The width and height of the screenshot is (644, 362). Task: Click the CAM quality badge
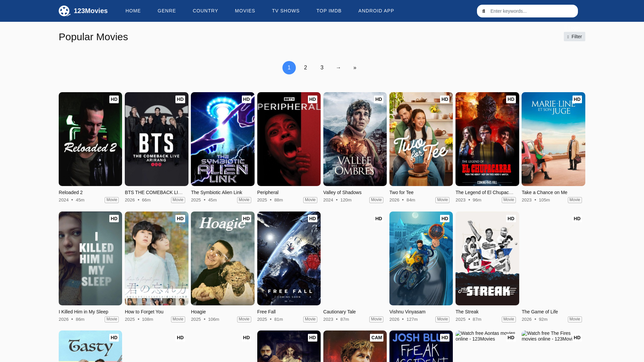click(377, 338)
